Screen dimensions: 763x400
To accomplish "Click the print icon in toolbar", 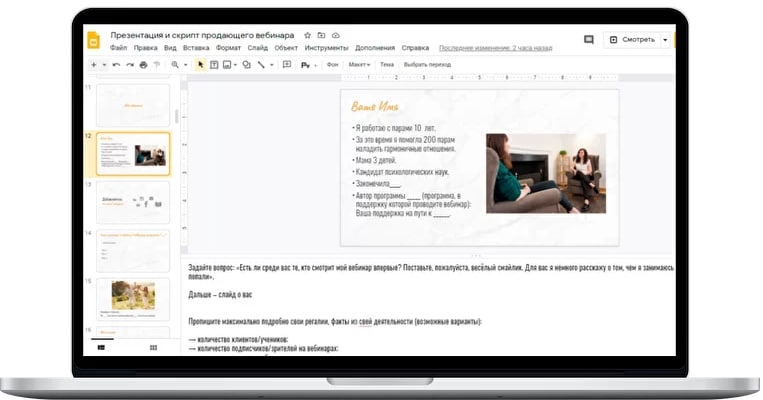I will pos(144,65).
